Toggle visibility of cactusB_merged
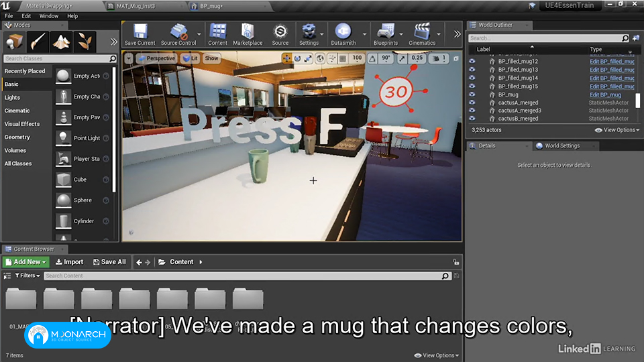This screenshot has width=644, height=362. (x=472, y=118)
